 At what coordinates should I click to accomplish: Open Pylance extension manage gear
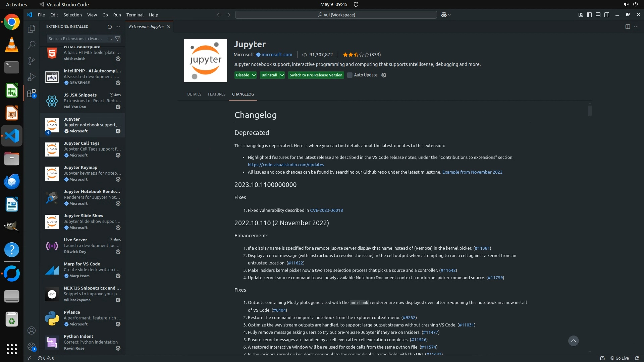tap(118, 324)
